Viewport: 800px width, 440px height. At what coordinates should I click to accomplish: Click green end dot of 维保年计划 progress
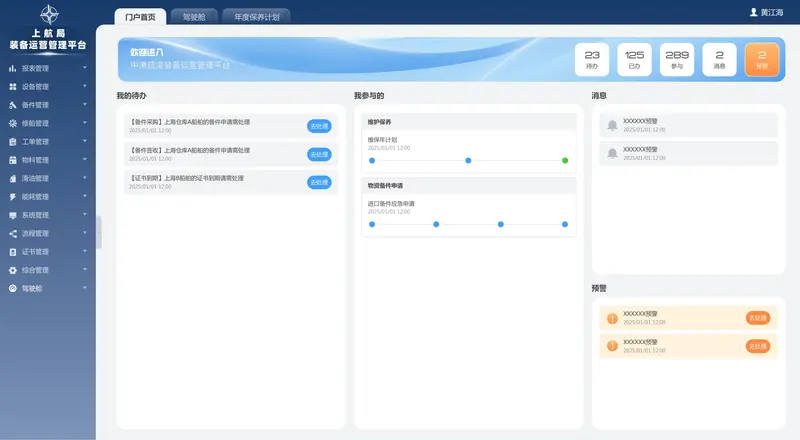coord(565,160)
